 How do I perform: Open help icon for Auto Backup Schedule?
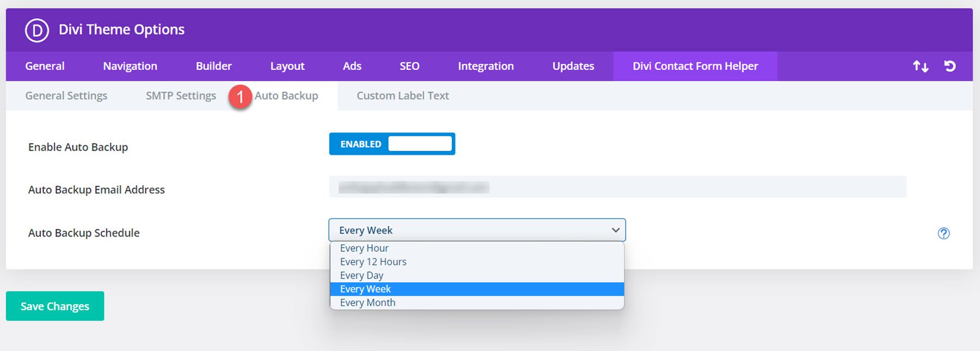pos(944,233)
